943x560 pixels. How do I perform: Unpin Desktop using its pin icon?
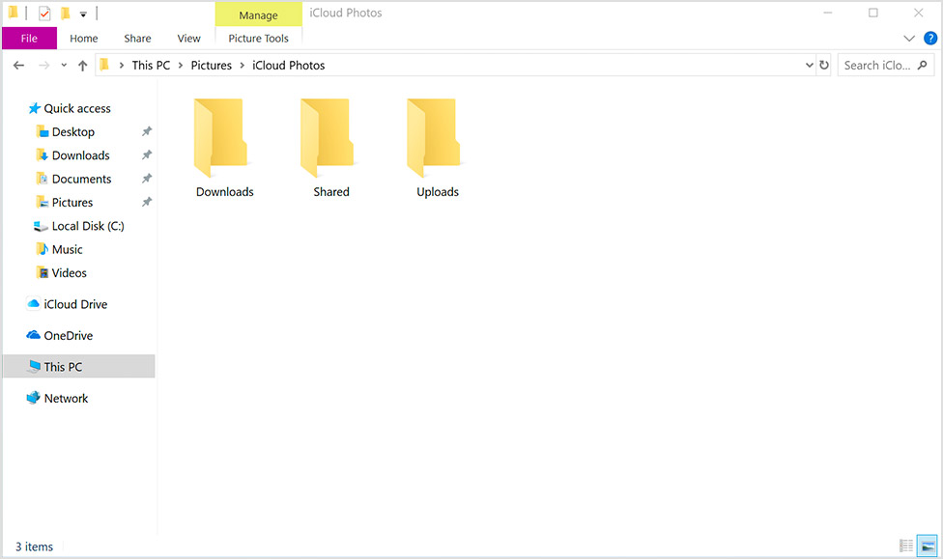[x=147, y=131]
